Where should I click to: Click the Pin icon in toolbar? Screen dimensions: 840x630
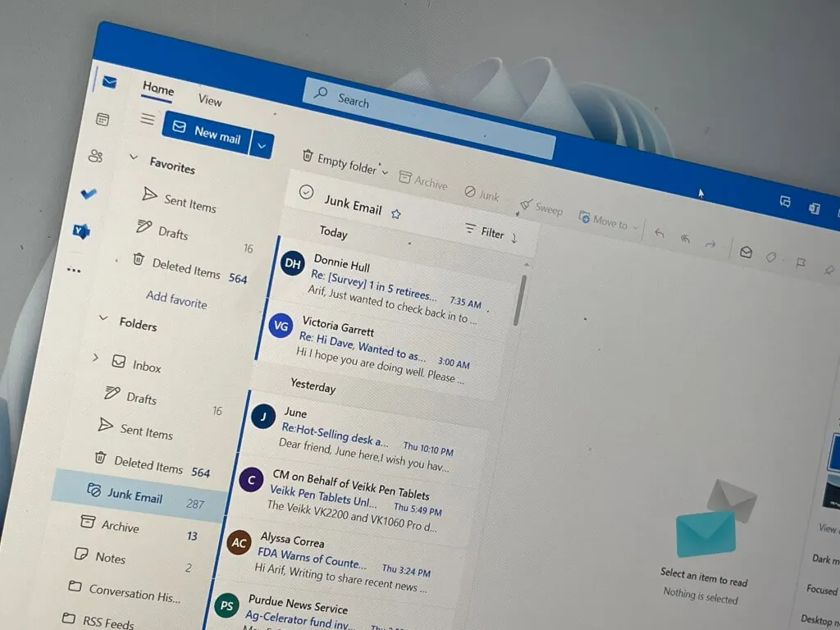pyautogui.click(x=829, y=269)
